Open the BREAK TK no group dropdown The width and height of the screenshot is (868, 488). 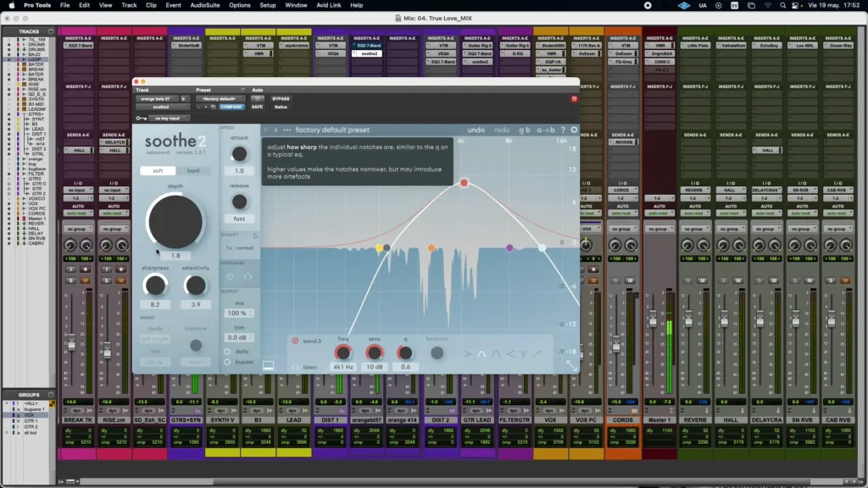pyautogui.click(x=78, y=229)
